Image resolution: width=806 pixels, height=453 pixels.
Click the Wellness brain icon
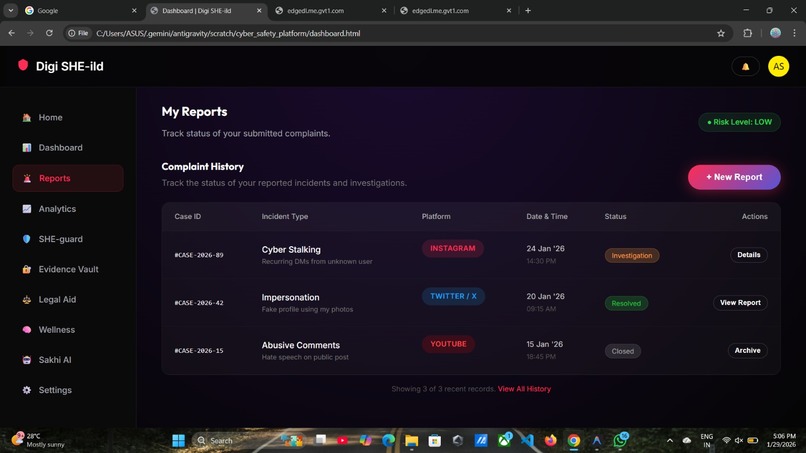[x=27, y=330]
